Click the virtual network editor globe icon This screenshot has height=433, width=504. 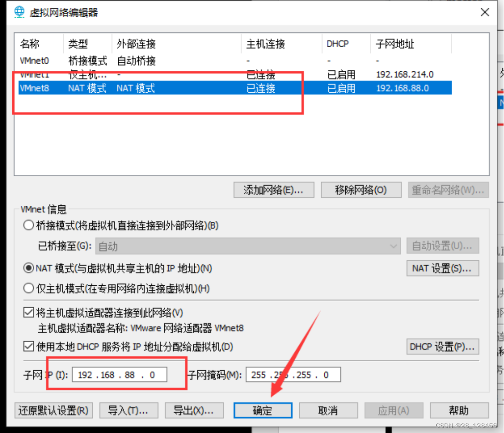(x=18, y=12)
